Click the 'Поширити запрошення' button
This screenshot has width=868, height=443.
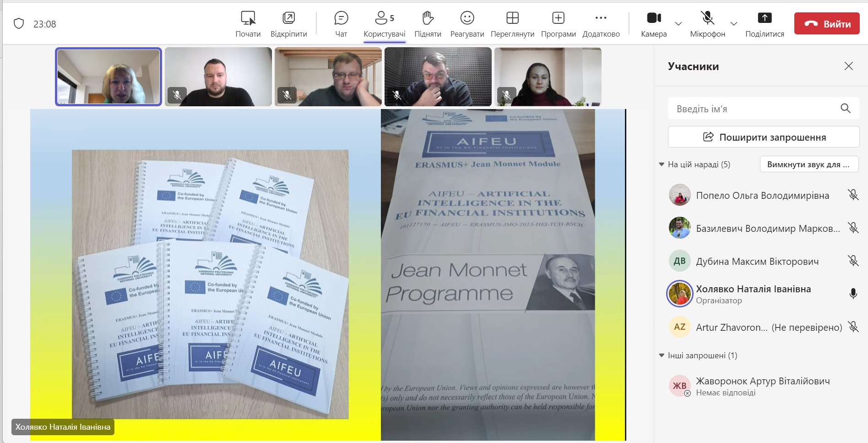click(x=763, y=137)
